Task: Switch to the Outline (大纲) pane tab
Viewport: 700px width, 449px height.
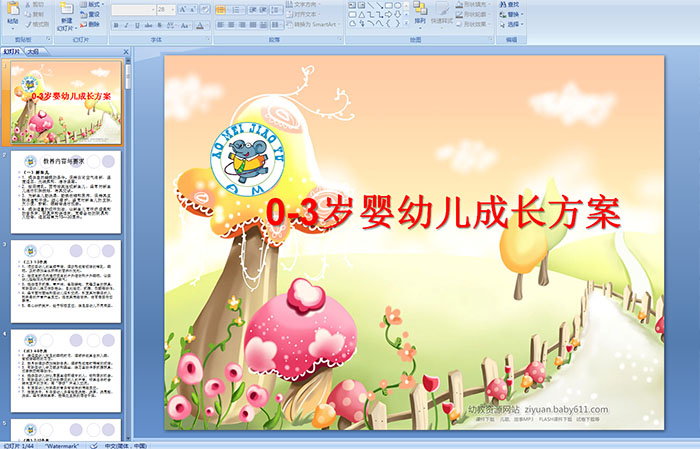Action: pyautogui.click(x=33, y=52)
